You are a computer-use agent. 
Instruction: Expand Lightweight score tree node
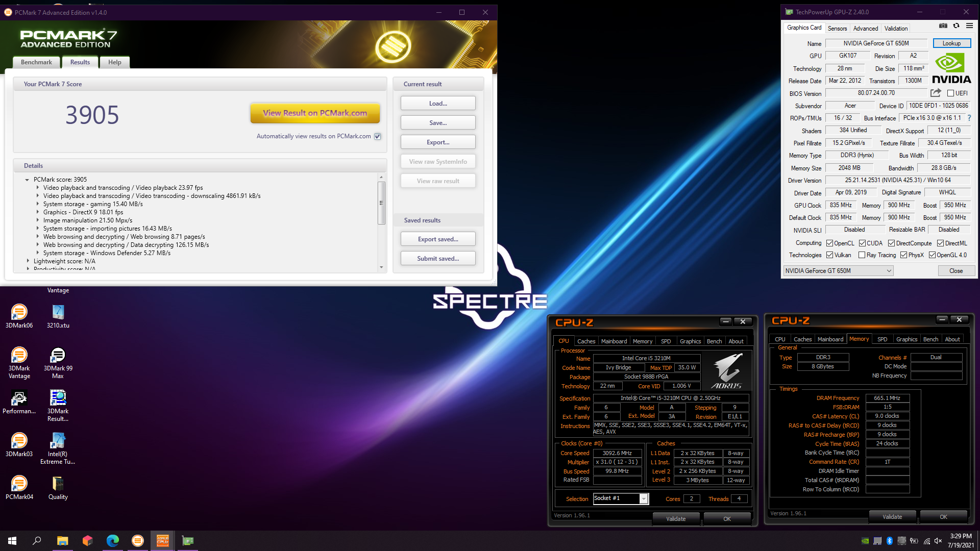coord(28,261)
